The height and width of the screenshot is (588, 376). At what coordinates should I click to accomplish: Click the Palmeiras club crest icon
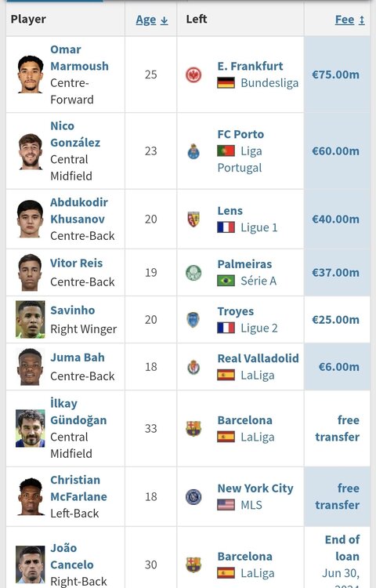193,273
